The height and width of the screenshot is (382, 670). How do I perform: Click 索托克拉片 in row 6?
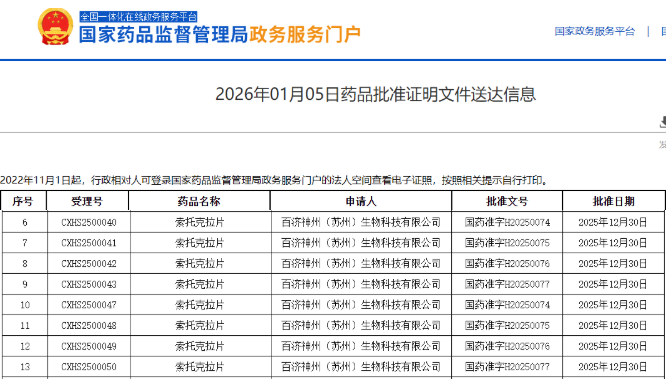pos(200,222)
